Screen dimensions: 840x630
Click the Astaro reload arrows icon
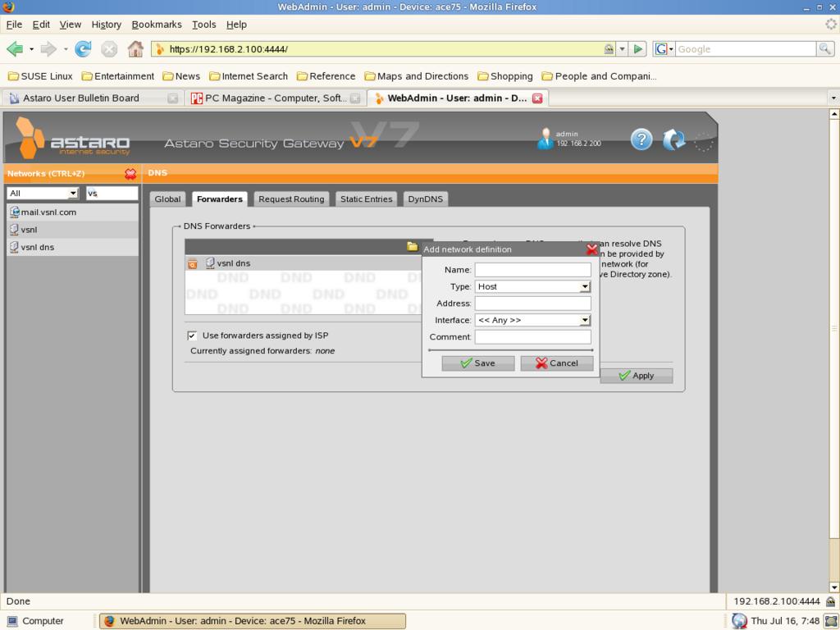point(673,139)
